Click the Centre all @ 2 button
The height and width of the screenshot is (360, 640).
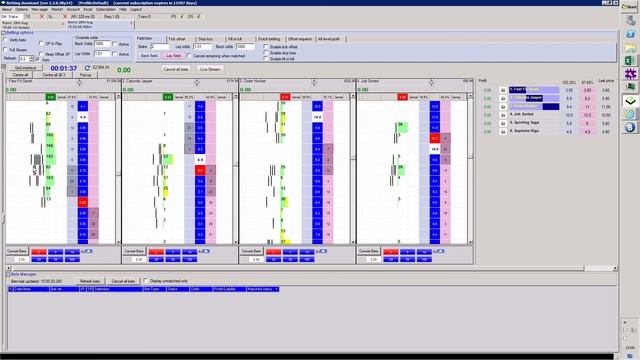(x=54, y=75)
